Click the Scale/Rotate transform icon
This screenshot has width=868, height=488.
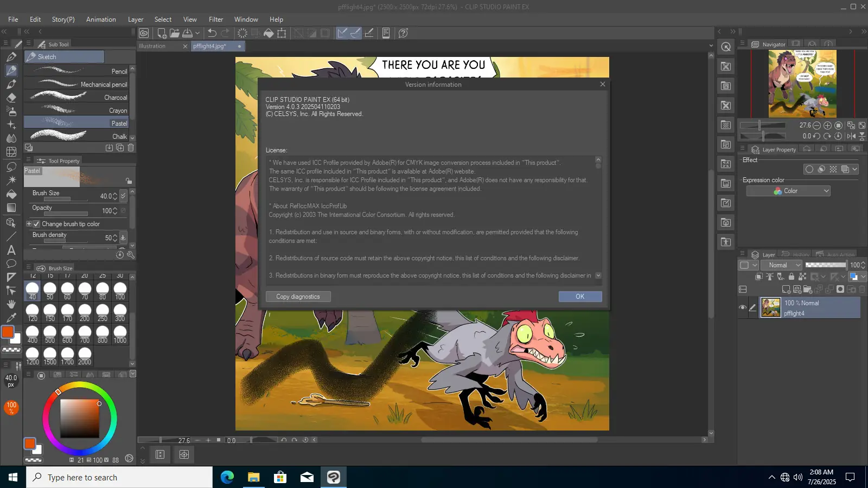click(282, 33)
